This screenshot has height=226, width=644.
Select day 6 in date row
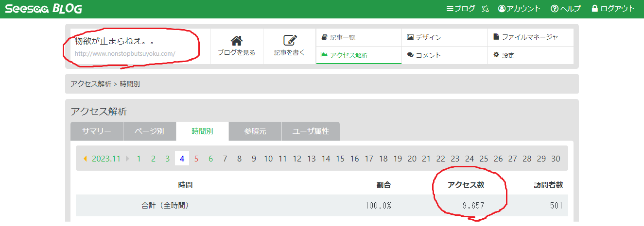pyautogui.click(x=210, y=159)
